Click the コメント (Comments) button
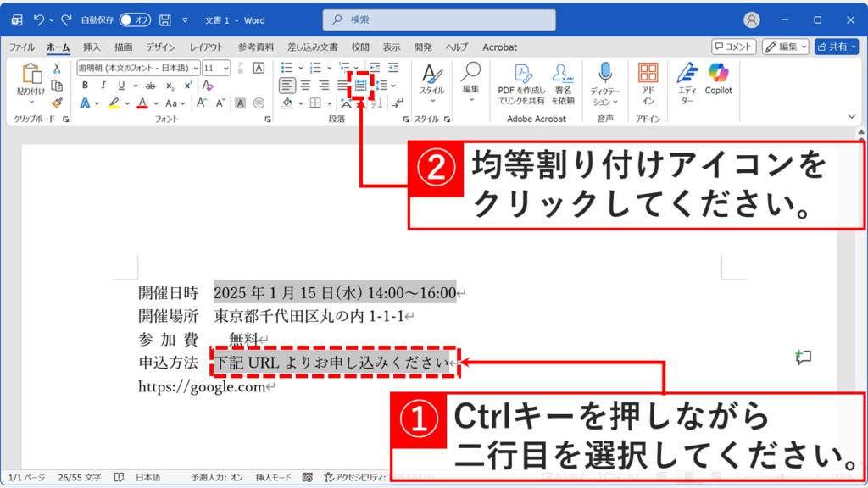Viewport: 868px width, 488px height. pos(732,47)
